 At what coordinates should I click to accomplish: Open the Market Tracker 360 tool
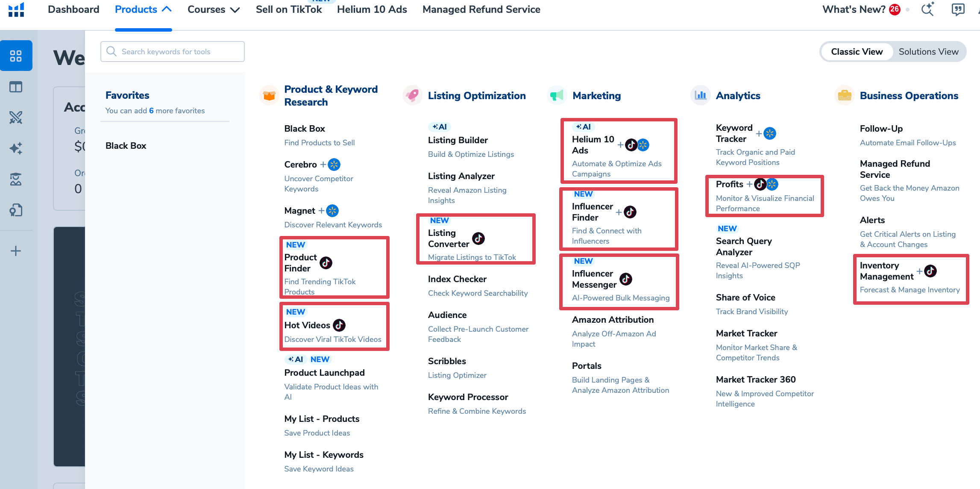point(755,380)
